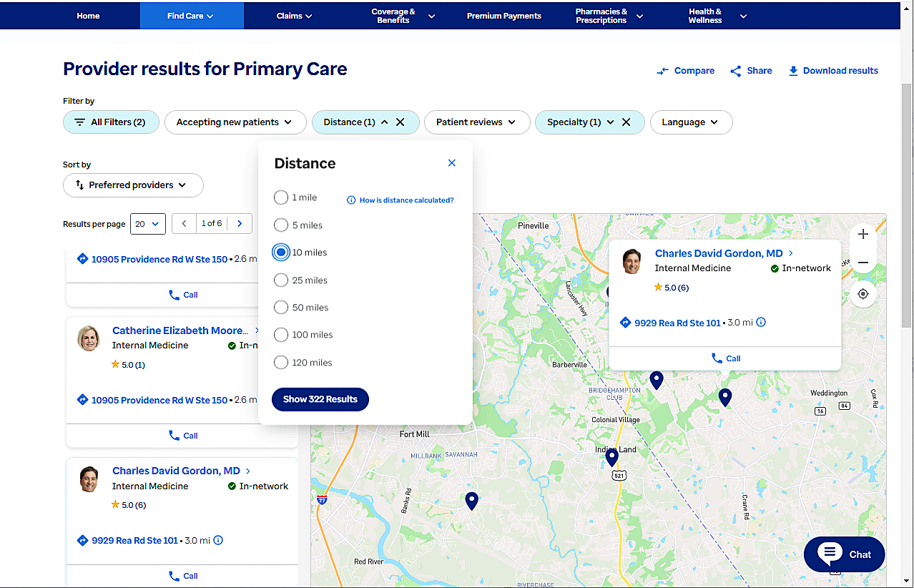Select the 50 miles radio option
Screen dimensions: 914x588
281,308
